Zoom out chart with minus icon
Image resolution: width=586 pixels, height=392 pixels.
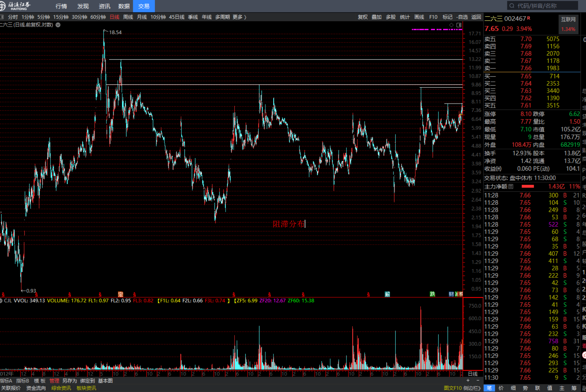(x=478, y=380)
